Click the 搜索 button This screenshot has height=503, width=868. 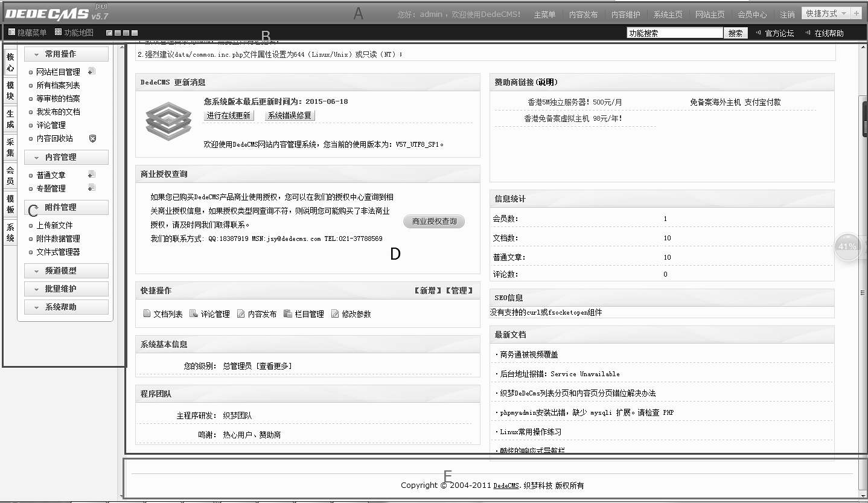click(x=735, y=33)
